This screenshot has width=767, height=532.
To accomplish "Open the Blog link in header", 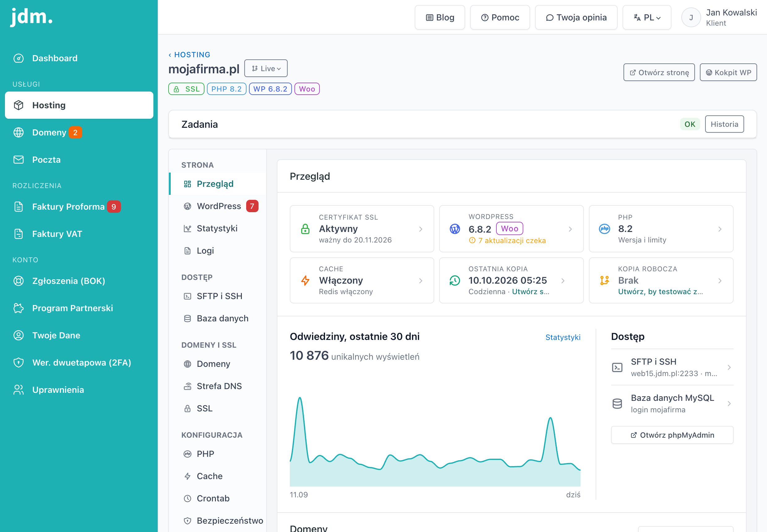I will click(x=440, y=17).
